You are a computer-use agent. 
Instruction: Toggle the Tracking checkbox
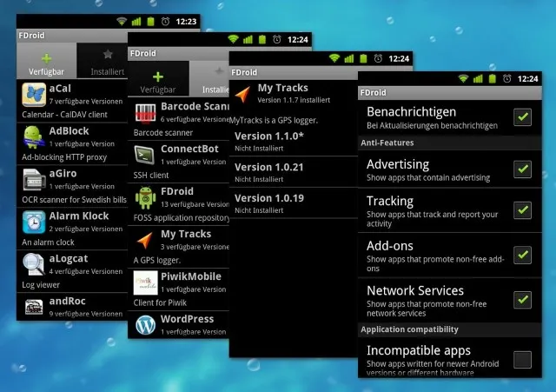click(522, 210)
